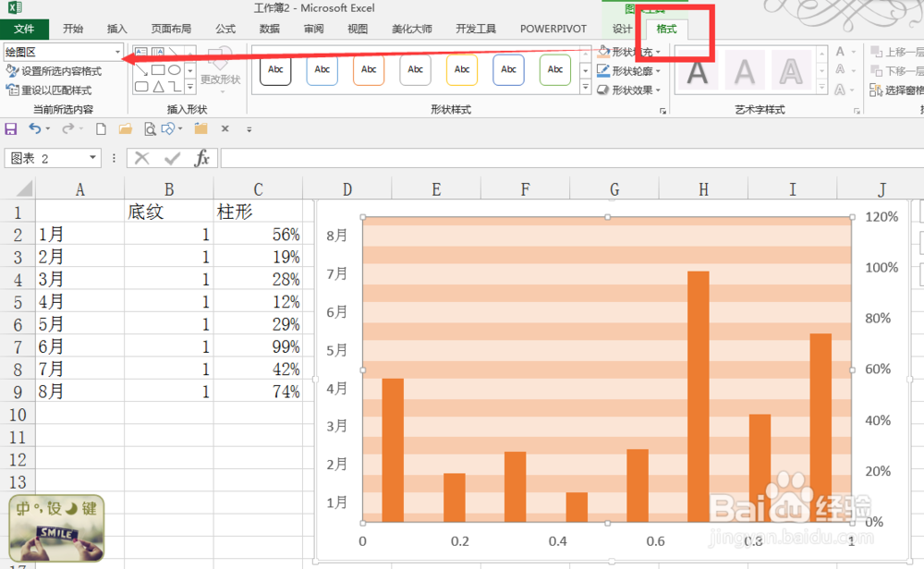Apply the black outline Abc shape style
The width and height of the screenshot is (924, 569).
[275, 69]
